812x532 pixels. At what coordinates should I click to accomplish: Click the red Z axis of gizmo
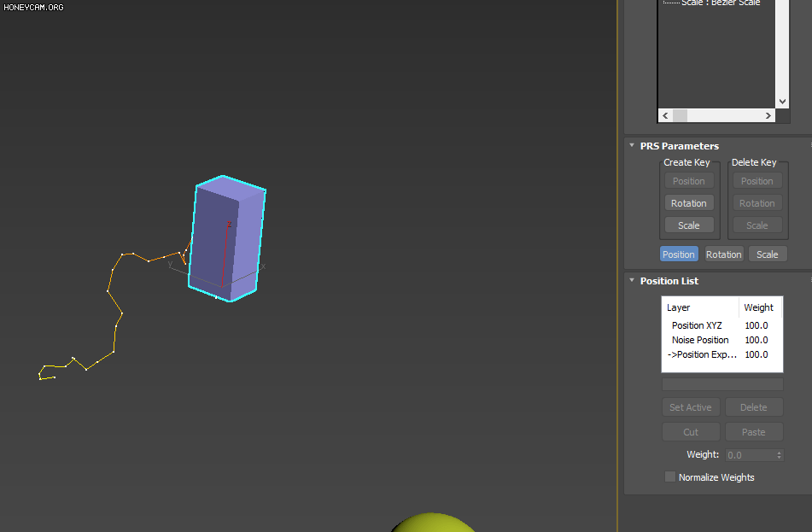[x=225, y=254]
